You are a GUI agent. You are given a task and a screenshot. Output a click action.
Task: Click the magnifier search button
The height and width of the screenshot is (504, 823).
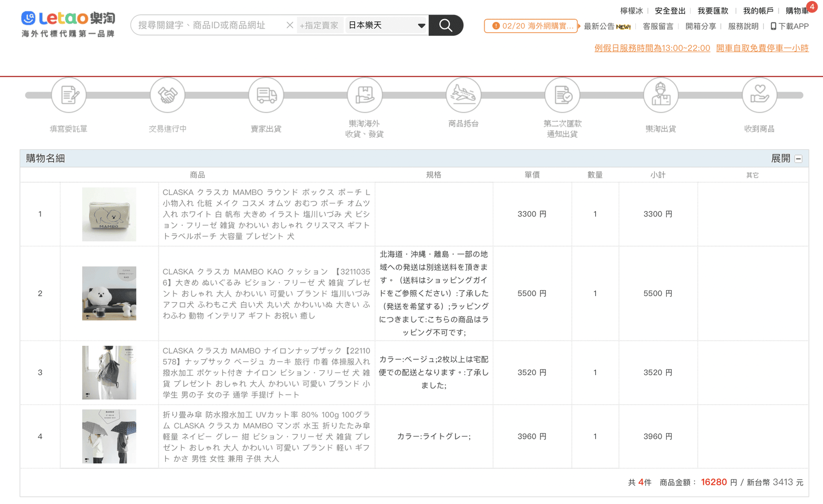tap(446, 25)
